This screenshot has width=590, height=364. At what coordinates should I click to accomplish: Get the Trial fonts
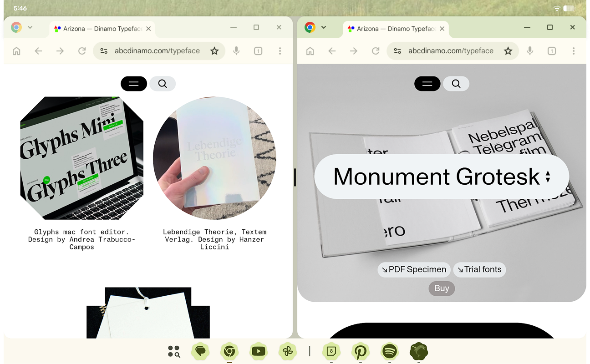click(x=479, y=269)
